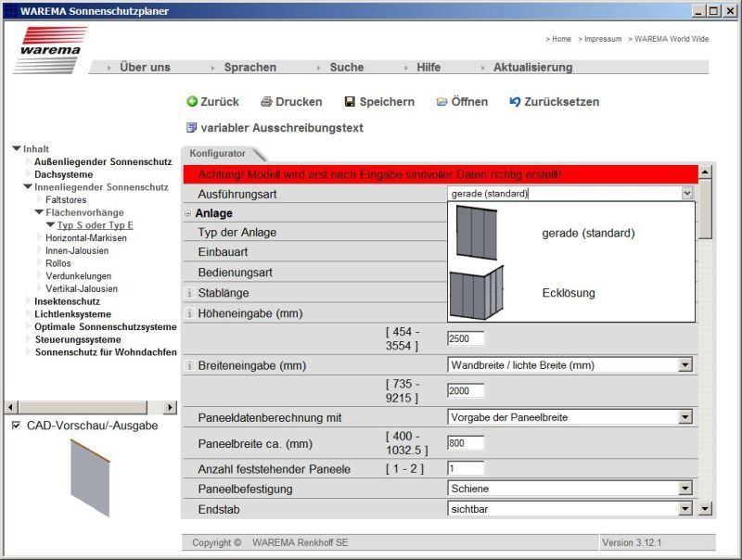This screenshot has height=560, width=742.
Task: Click the Speichern floppy disk icon
Action: (350, 102)
